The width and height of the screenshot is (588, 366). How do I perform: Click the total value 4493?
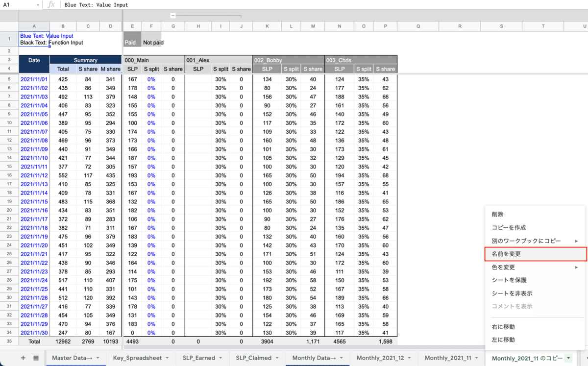pyautogui.click(x=133, y=341)
